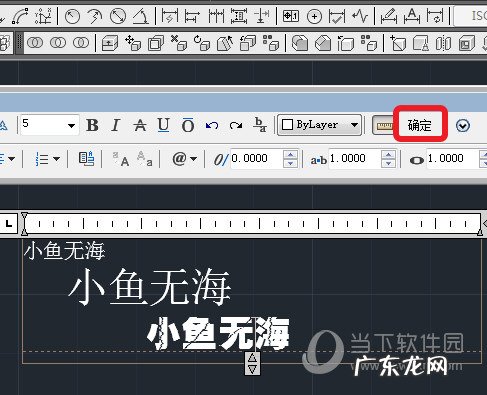Select the Taper Faces tool
Screen dimensions: 487x395
(225, 43)
